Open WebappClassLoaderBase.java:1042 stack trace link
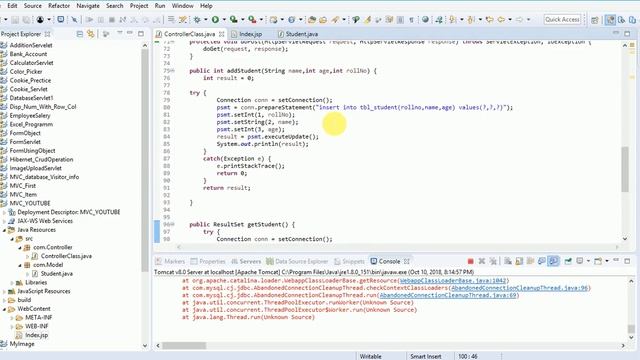The height and width of the screenshot is (360, 640). [x=453, y=280]
